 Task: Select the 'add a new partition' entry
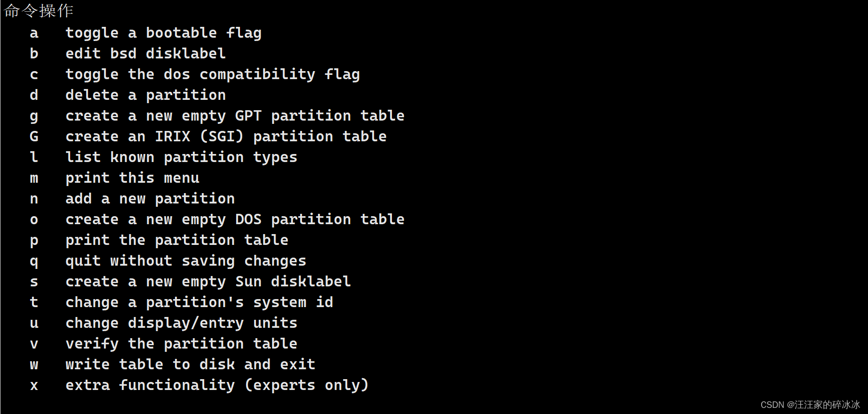pos(150,199)
